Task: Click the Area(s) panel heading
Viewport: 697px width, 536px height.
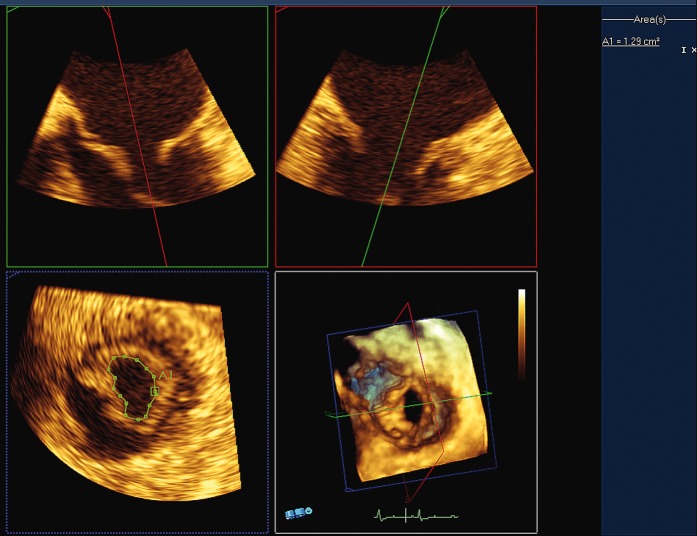Action: (649, 20)
